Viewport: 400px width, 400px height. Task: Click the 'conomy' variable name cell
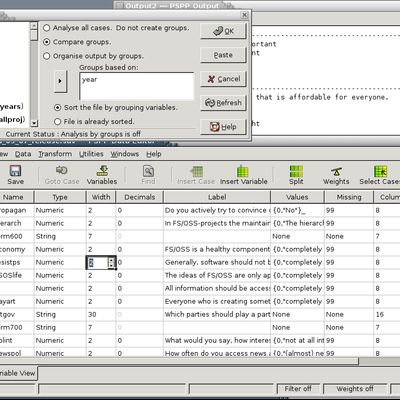coord(17,249)
